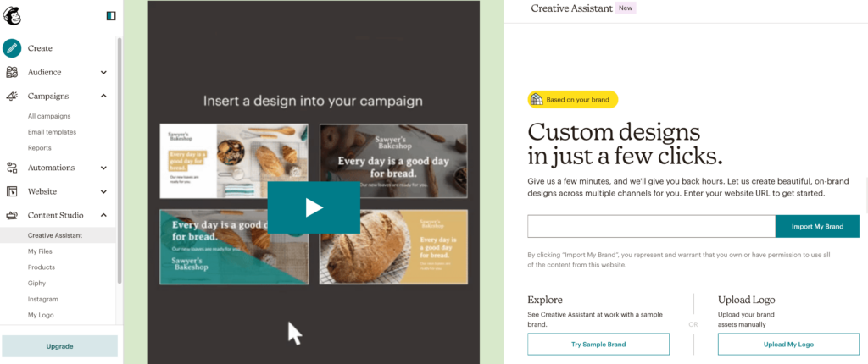This screenshot has height=364, width=868.
Task: Click the Mailchimp monkey logo
Action: [x=12, y=15]
